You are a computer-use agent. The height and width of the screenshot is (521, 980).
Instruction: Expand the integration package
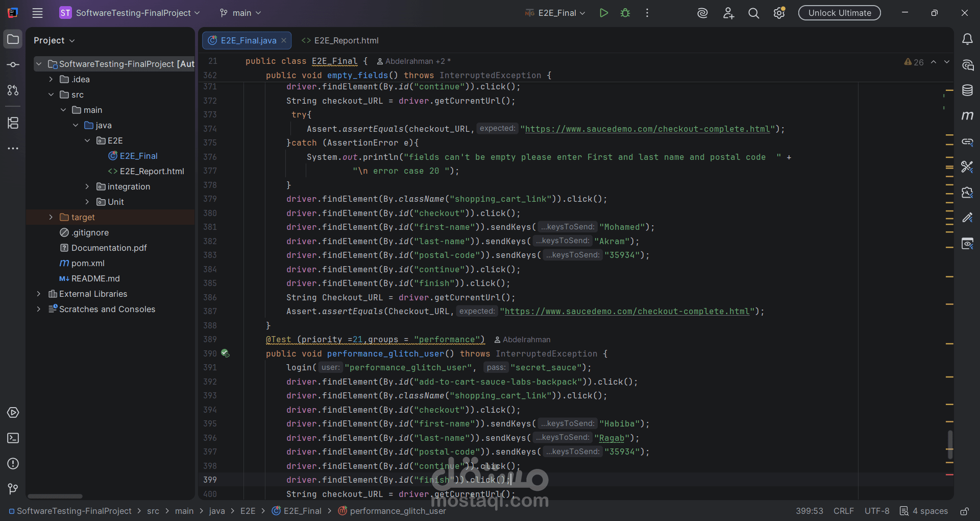pyautogui.click(x=87, y=186)
